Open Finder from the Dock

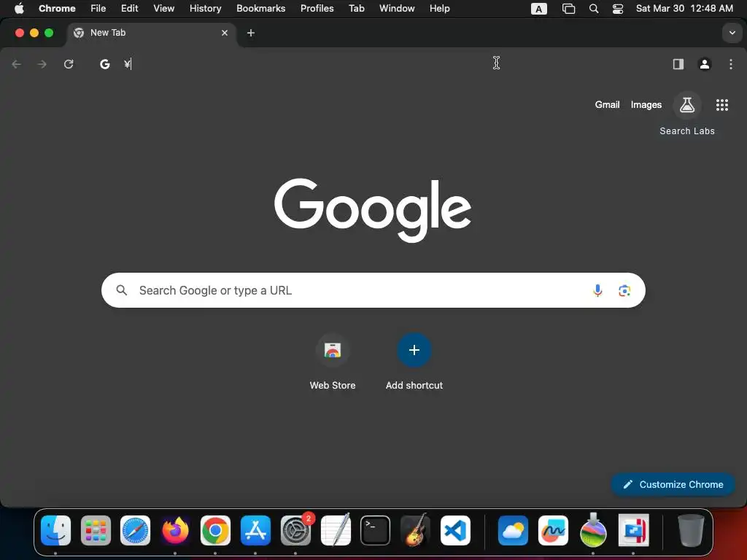pyautogui.click(x=55, y=531)
